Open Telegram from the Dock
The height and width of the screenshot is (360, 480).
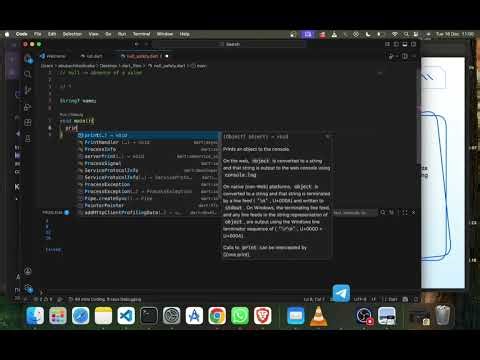click(x=341, y=293)
